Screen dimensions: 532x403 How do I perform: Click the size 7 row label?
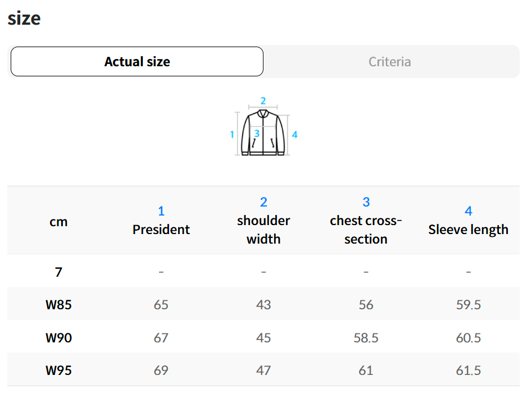[x=58, y=272]
